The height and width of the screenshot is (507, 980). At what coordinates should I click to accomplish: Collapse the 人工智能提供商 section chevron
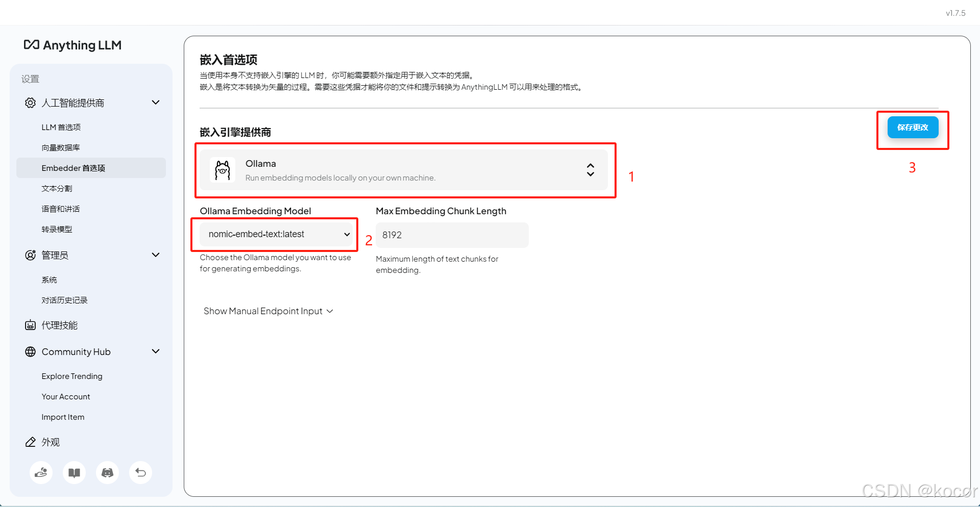click(156, 103)
